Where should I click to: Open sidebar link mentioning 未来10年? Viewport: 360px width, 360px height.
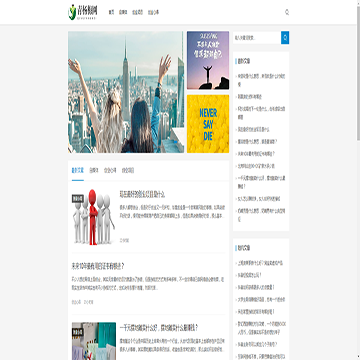(x=256, y=154)
